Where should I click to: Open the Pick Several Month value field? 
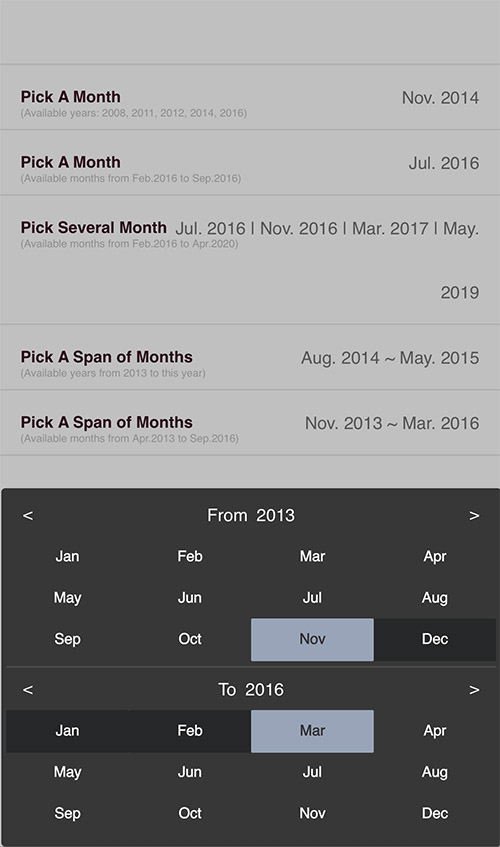[327, 260]
